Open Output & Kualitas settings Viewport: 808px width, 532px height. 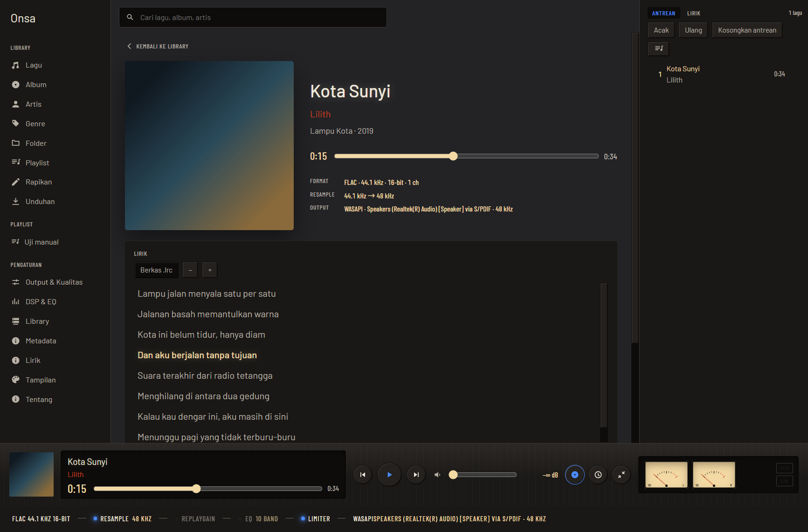(x=55, y=282)
